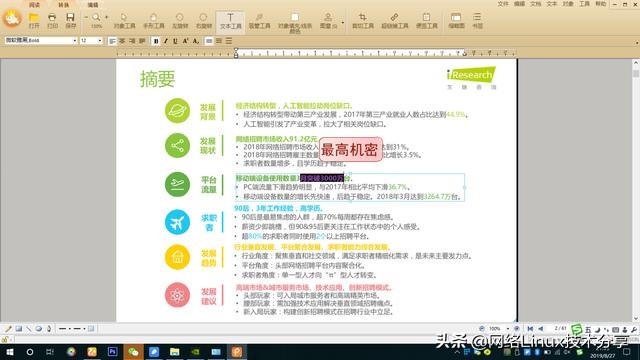Click the selected purple highlighted text
The width and height of the screenshot is (640, 360).
point(322,178)
